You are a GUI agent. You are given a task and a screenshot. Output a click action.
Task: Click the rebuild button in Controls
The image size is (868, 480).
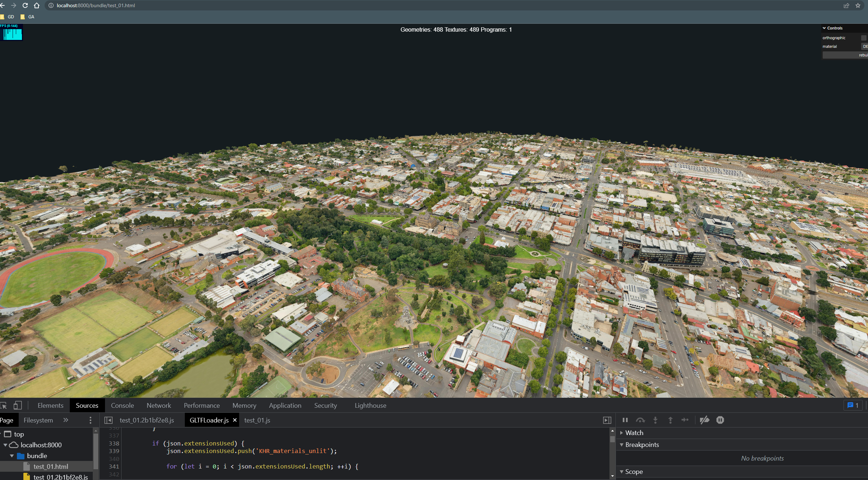(x=845, y=55)
